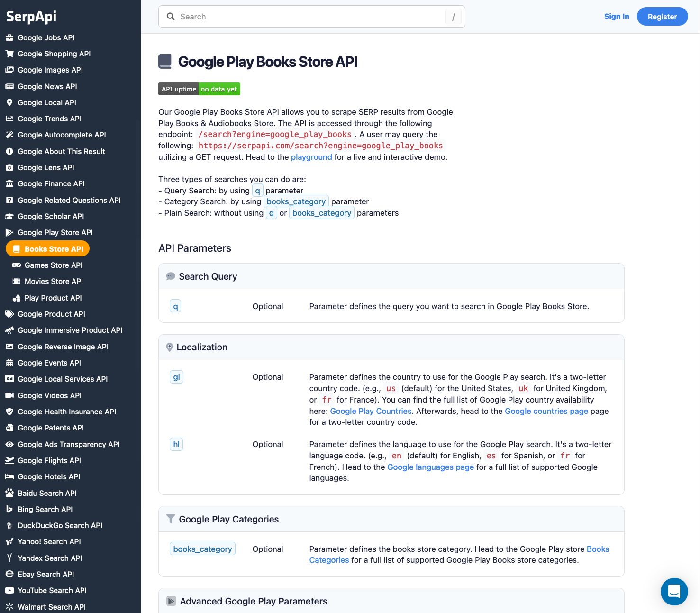This screenshot has width=700, height=613.
Task: Click the magnifier icon in search bar
Action: point(171,17)
